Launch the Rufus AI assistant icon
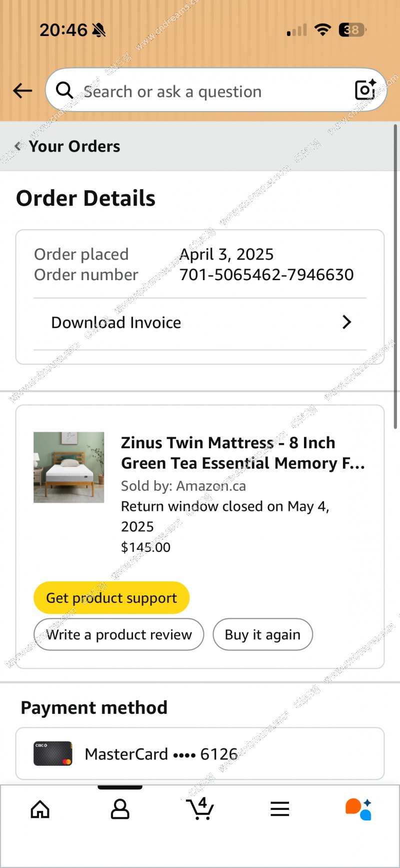This screenshot has height=868, width=400. click(x=358, y=809)
